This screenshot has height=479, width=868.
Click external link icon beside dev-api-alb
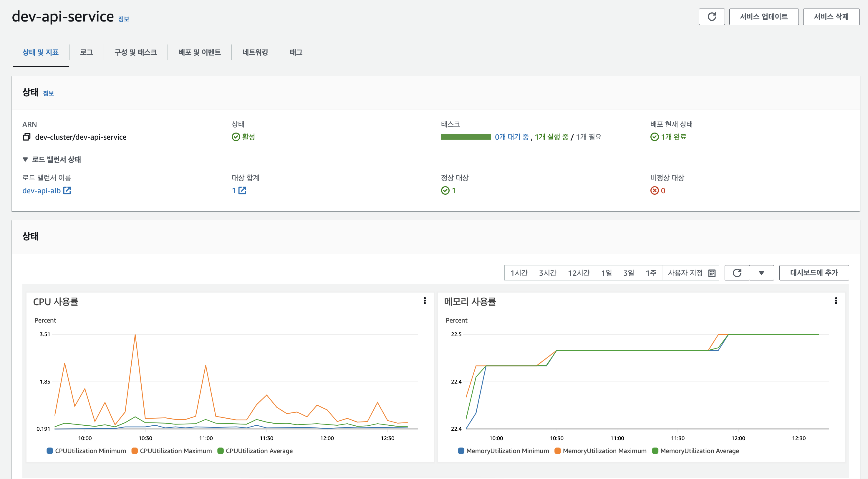pos(67,191)
